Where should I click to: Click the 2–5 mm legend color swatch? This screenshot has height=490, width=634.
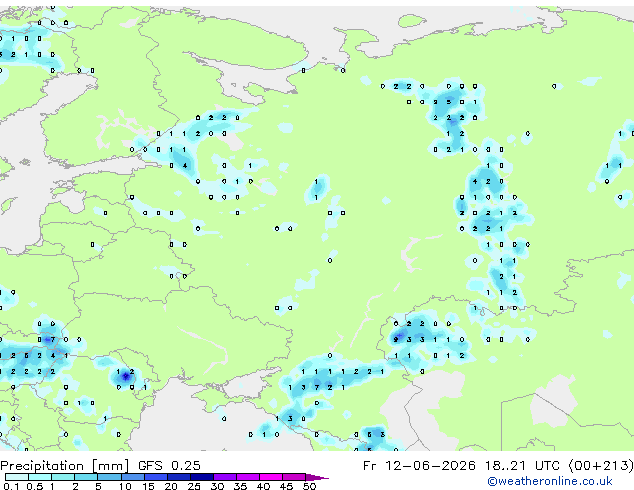point(86,477)
